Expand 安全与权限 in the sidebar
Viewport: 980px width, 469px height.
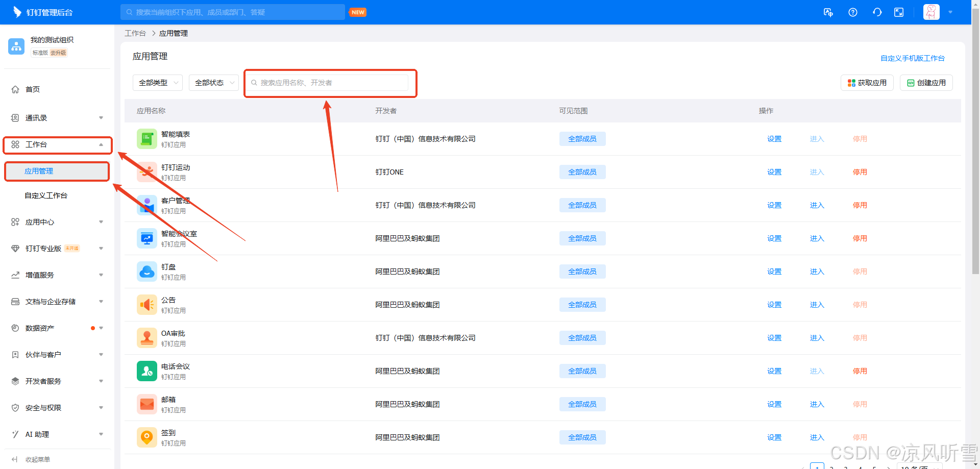click(57, 408)
